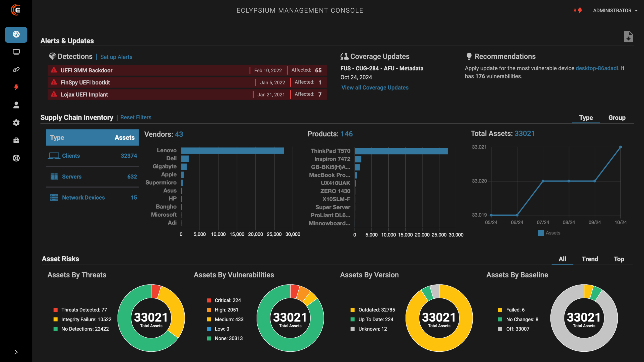
Task: Download dashboard report via the file icon
Action: pyautogui.click(x=628, y=37)
